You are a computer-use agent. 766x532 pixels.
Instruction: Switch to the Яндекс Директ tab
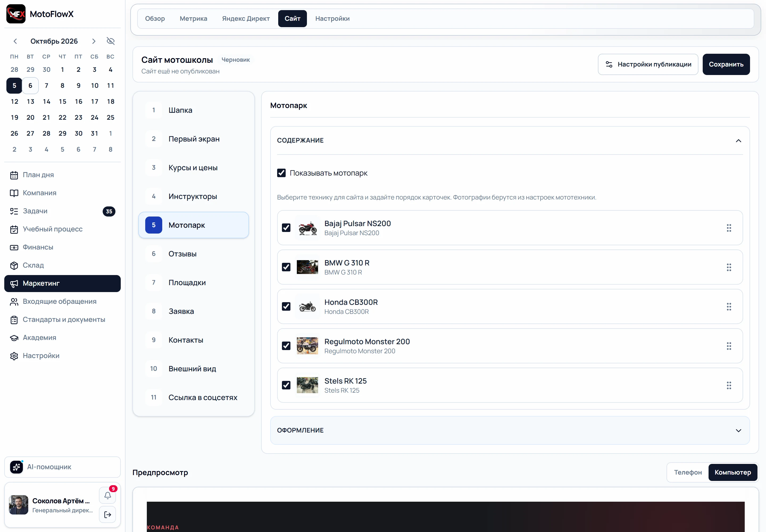[246, 18]
